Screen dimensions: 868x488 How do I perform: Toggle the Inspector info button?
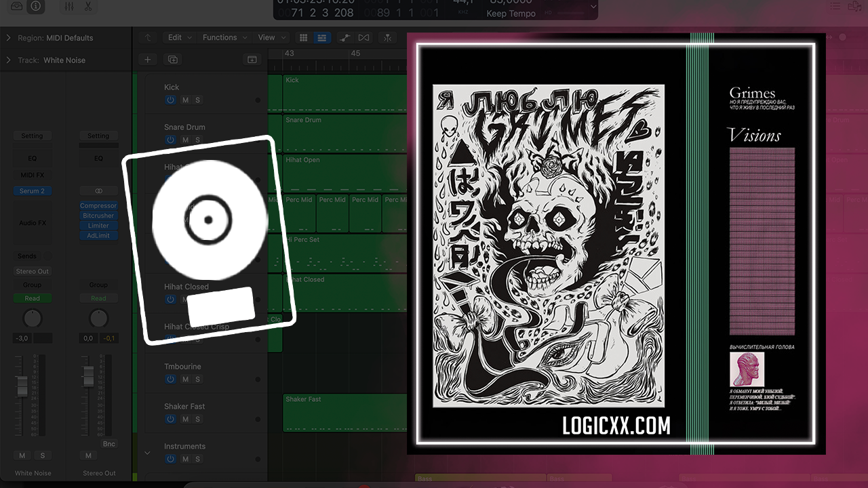click(35, 6)
